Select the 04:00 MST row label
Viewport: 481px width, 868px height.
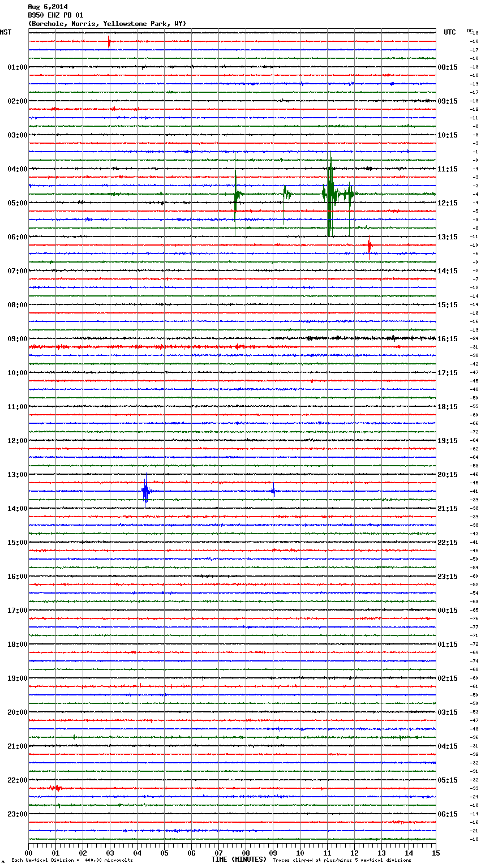coord(17,169)
